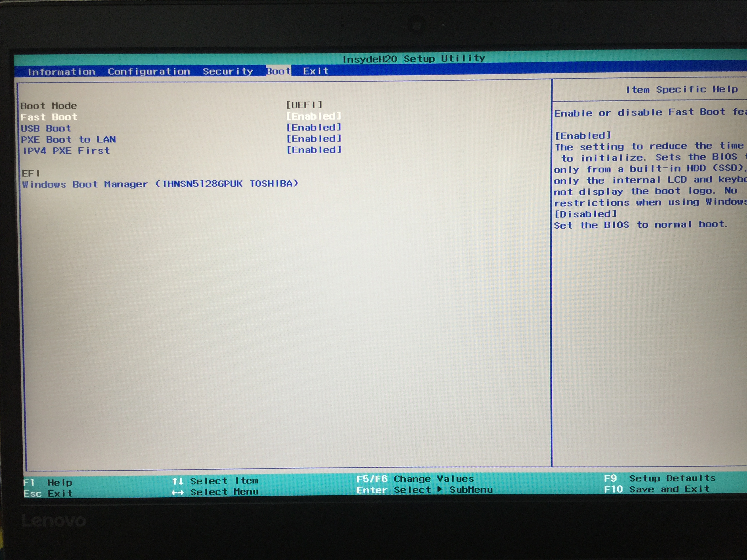Open the Information tab
Screen dimensions: 747x560
point(61,72)
